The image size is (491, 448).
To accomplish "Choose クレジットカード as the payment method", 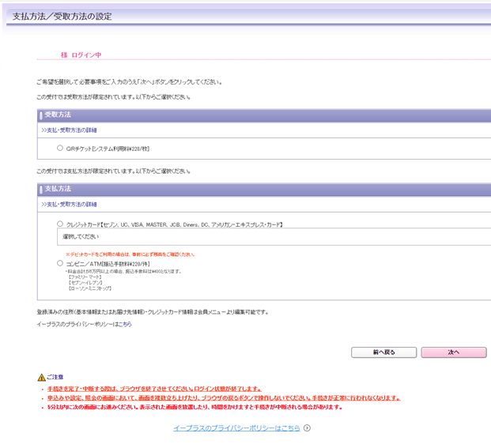I will click(60, 224).
